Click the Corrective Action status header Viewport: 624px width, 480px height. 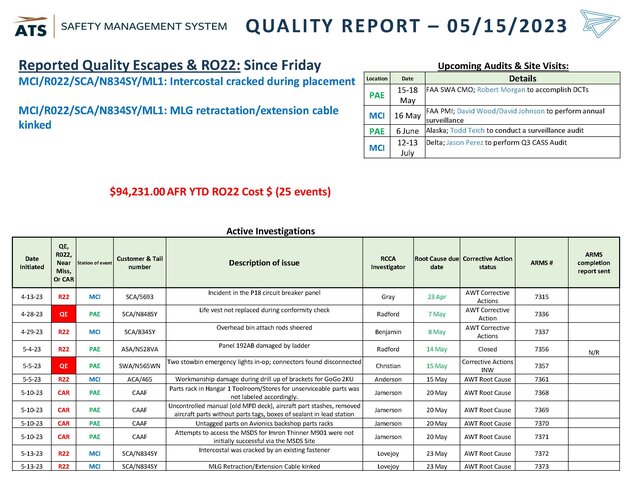click(x=488, y=263)
